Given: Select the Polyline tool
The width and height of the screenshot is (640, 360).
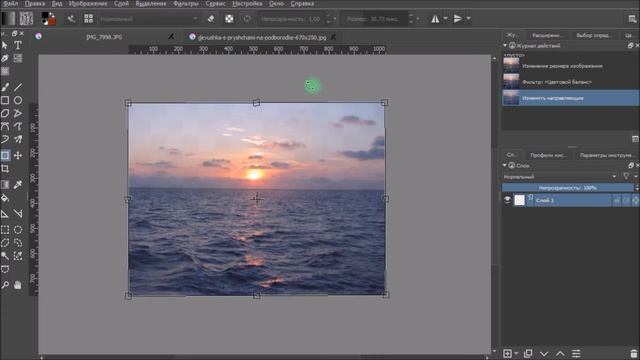Looking at the screenshot, I should [18, 113].
